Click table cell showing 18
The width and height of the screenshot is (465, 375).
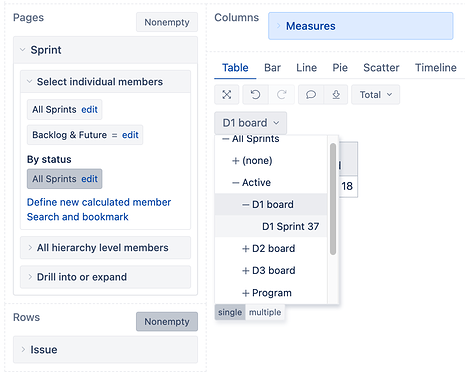click(347, 186)
